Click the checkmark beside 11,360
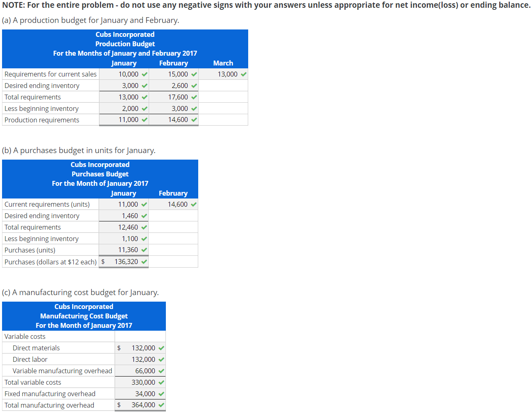Image resolution: width=532 pixels, height=415 pixels. point(144,250)
